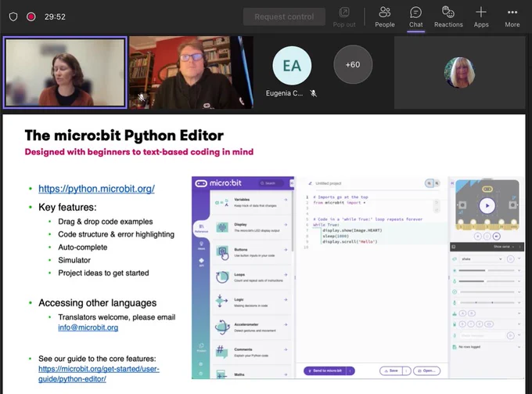Open the Chat panel
Viewport: 532px width, 394px height.
coord(415,17)
